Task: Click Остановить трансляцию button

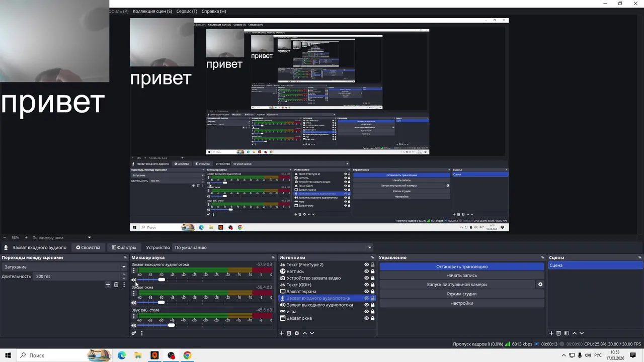Action: [x=461, y=266]
